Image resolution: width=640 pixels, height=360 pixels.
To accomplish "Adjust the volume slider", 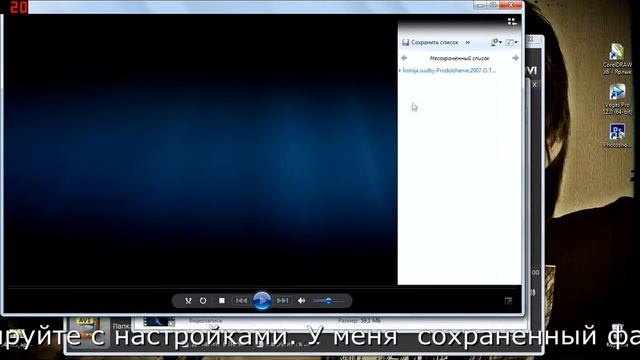I will point(328,301).
